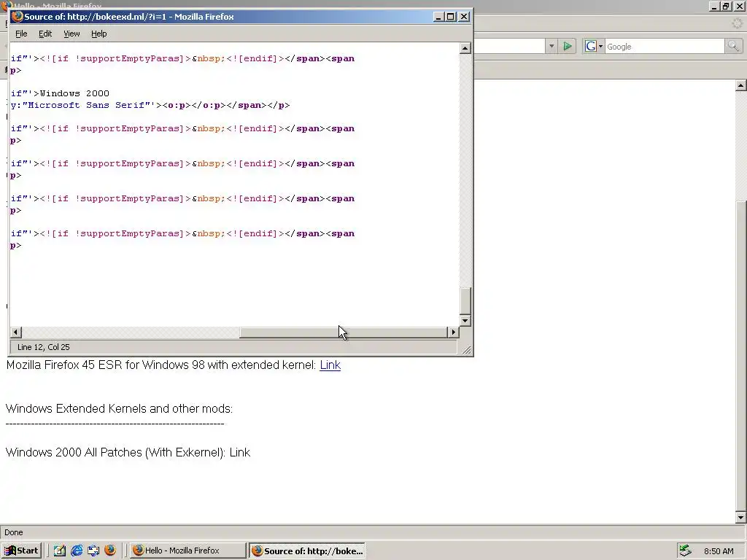Click source view vertical scroll down arrow
The height and width of the screenshot is (560, 747).
click(x=465, y=321)
